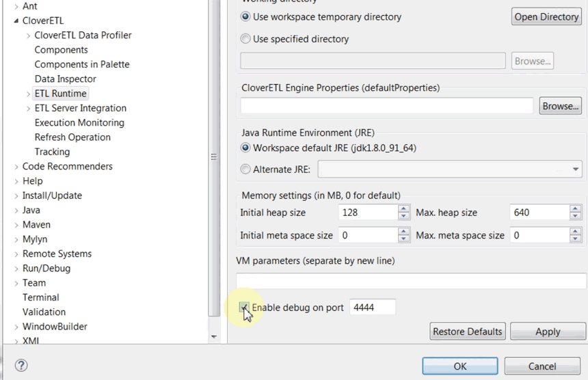Expand the ETL Runtime node
Screen dimensions: 588x380
click(28, 94)
